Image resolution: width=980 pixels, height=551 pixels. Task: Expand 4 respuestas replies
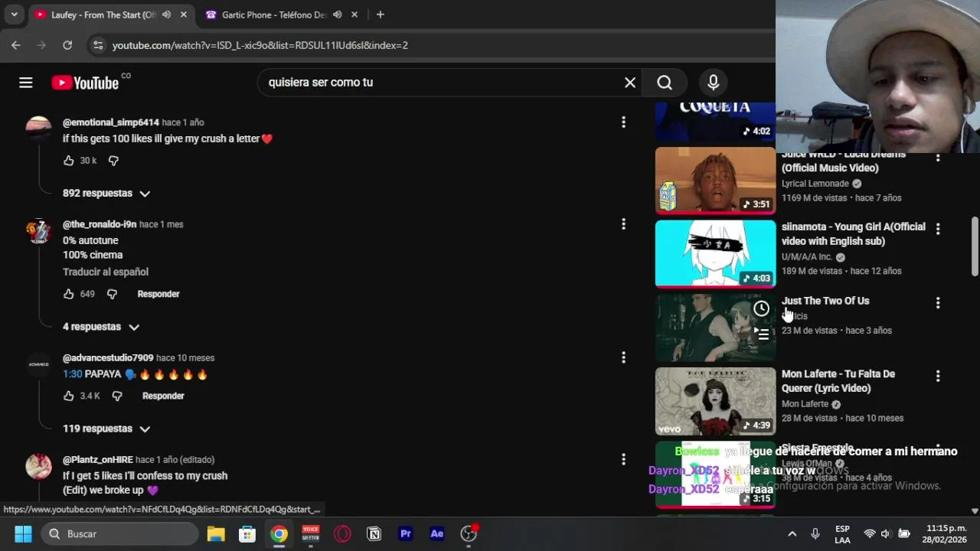pos(101,327)
